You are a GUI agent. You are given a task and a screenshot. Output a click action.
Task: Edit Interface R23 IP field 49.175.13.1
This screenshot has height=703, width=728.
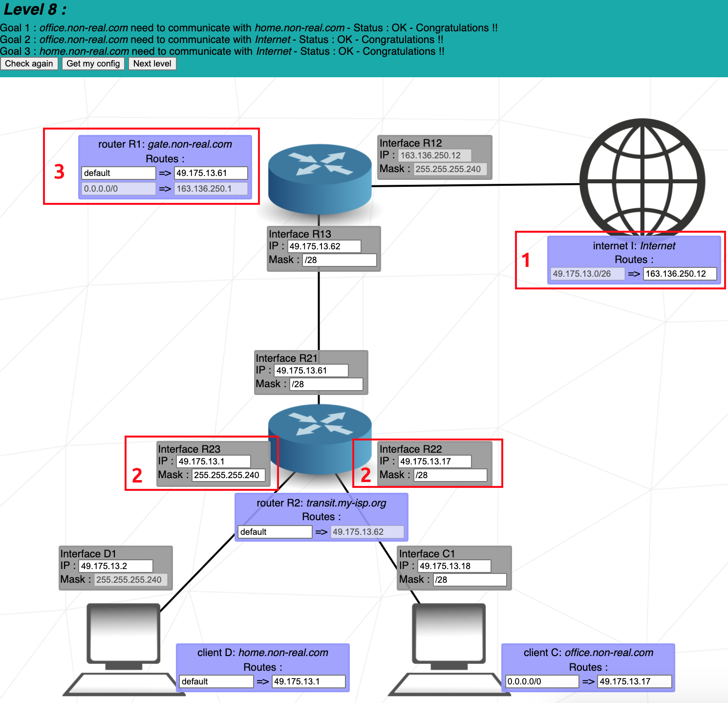click(x=214, y=461)
